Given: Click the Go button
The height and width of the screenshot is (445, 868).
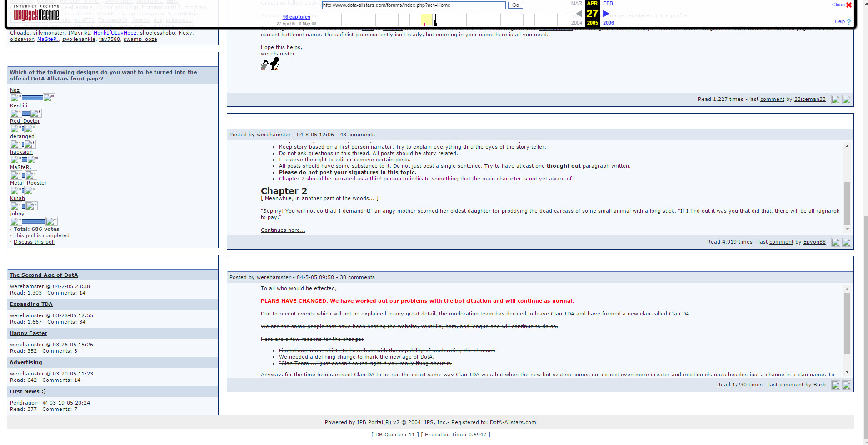Looking at the screenshot, I should pos(515,5).
